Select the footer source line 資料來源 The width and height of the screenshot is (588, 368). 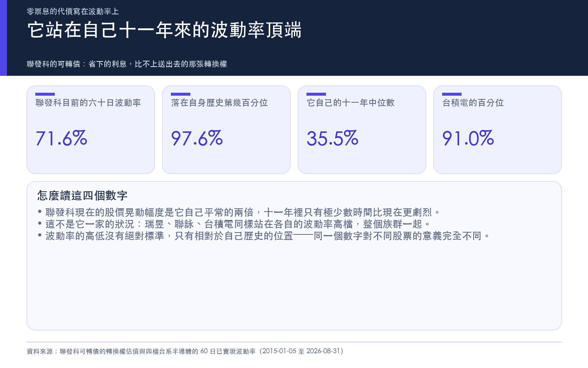(186, 351)
